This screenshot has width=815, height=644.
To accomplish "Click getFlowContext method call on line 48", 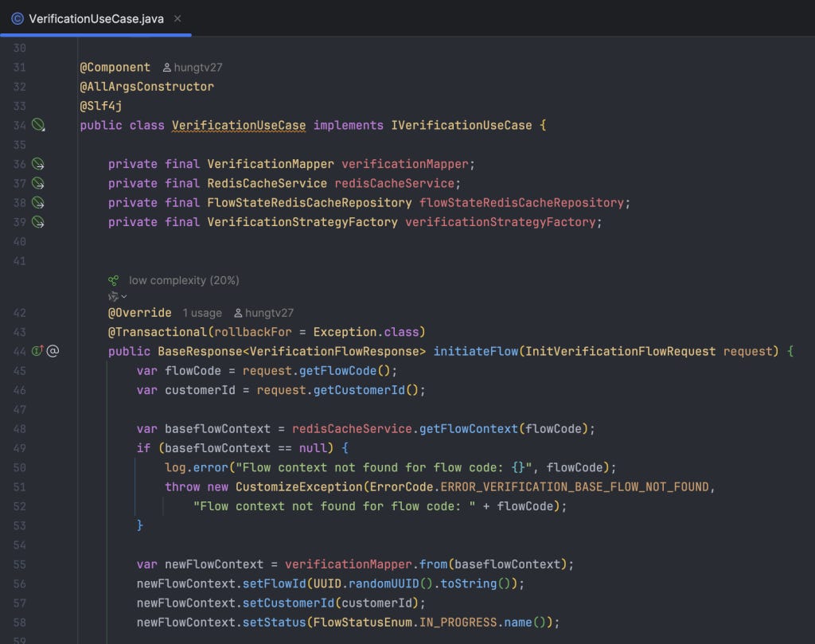I will tap(468, 429).
